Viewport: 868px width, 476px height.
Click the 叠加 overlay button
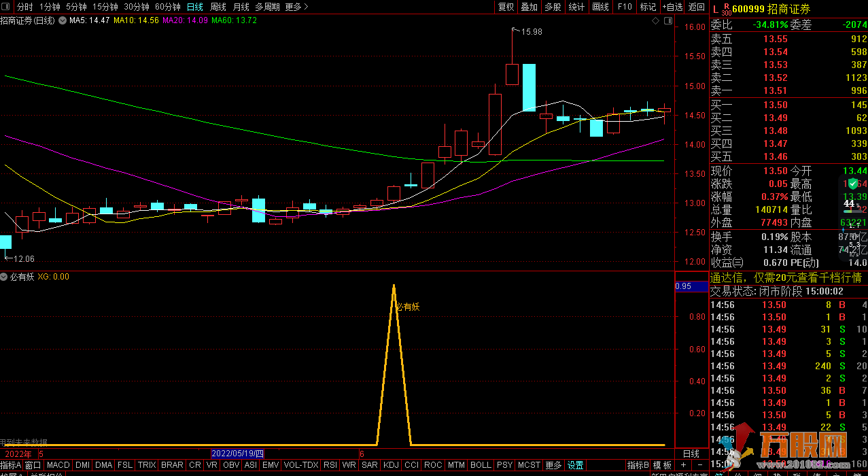click(x=529, y=7)
